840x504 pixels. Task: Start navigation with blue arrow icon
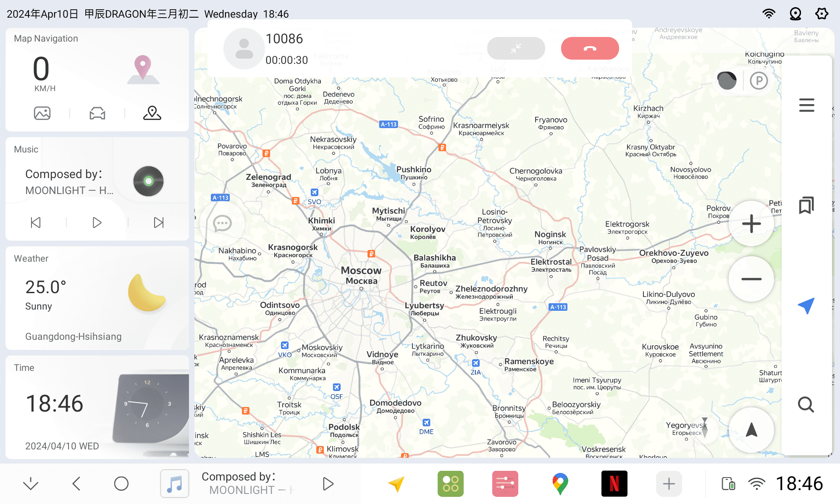pyautogui.click(x=806, y=305)
